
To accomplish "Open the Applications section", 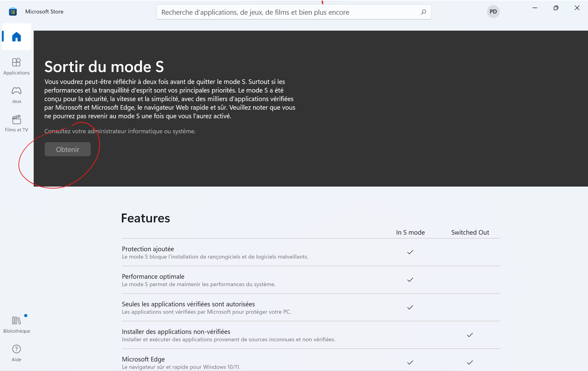I will click(x=17, y=66).
